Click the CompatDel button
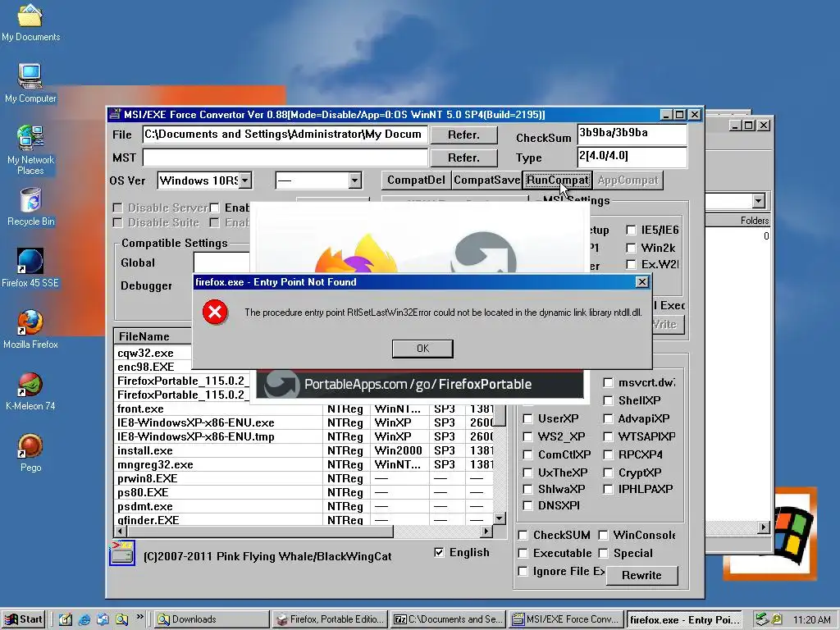The height and width of the screenshot is (630, 840). pyautogui.click(x=416, y=180)
